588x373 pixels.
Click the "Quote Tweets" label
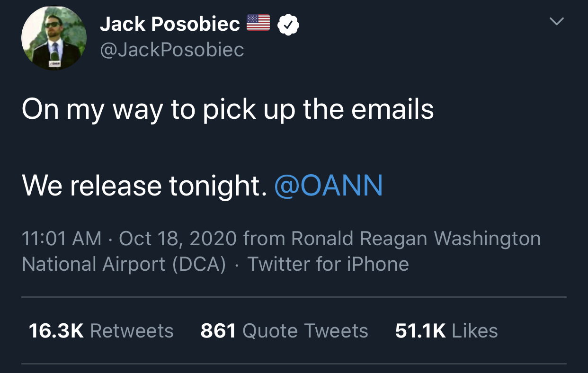click(x=305, y=331)
